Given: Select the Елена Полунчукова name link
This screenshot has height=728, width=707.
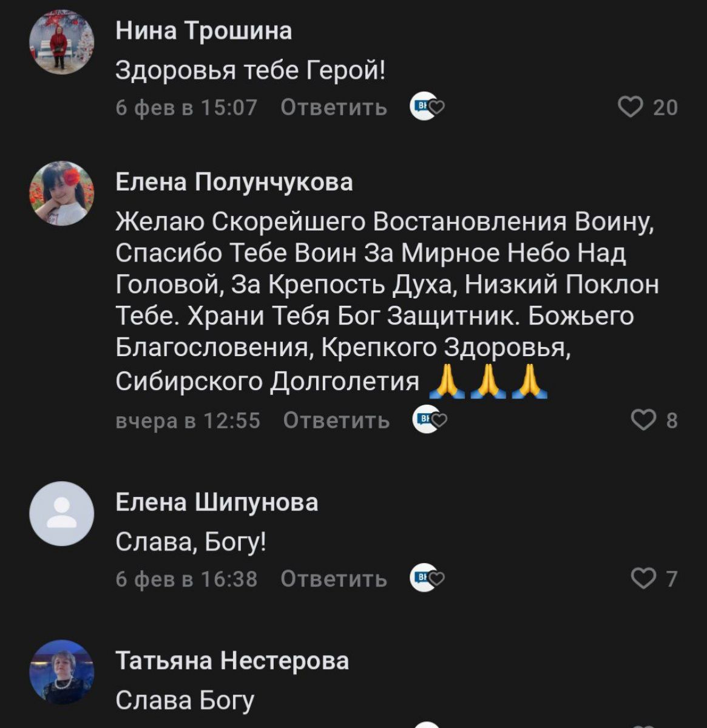Looking at the screenshot, I should [234, 181].
